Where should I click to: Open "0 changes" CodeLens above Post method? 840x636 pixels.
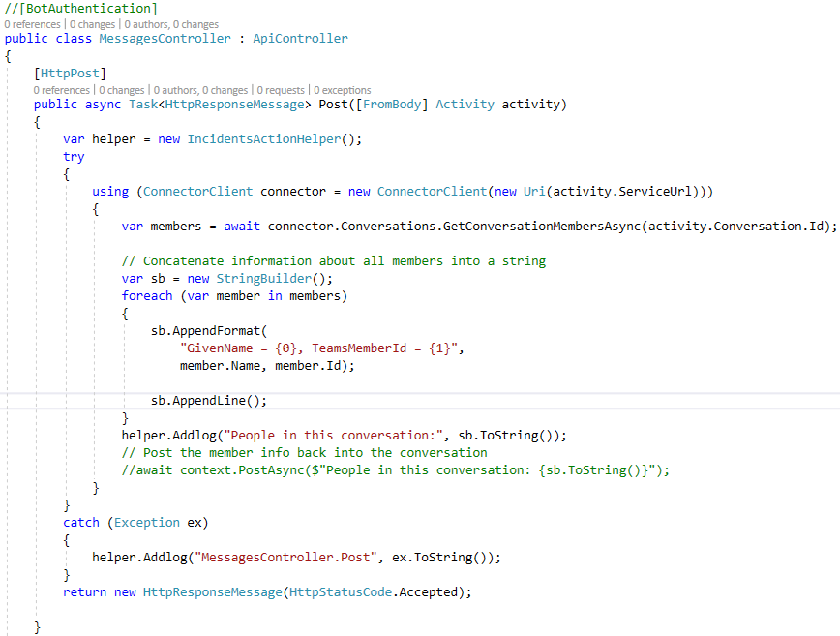[x=120, y=90]
